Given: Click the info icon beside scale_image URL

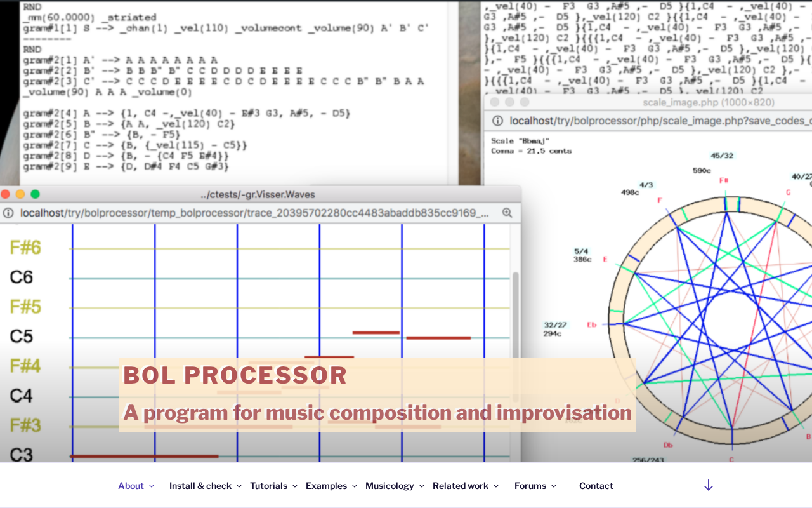Looking at the screenshot, I should 498,121.
